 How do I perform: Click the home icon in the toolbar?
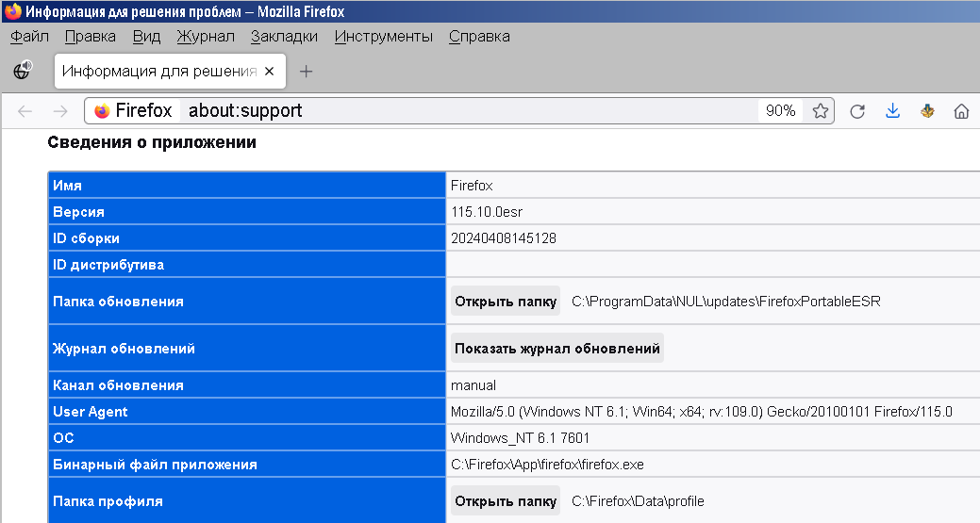[x=961, y=111]
